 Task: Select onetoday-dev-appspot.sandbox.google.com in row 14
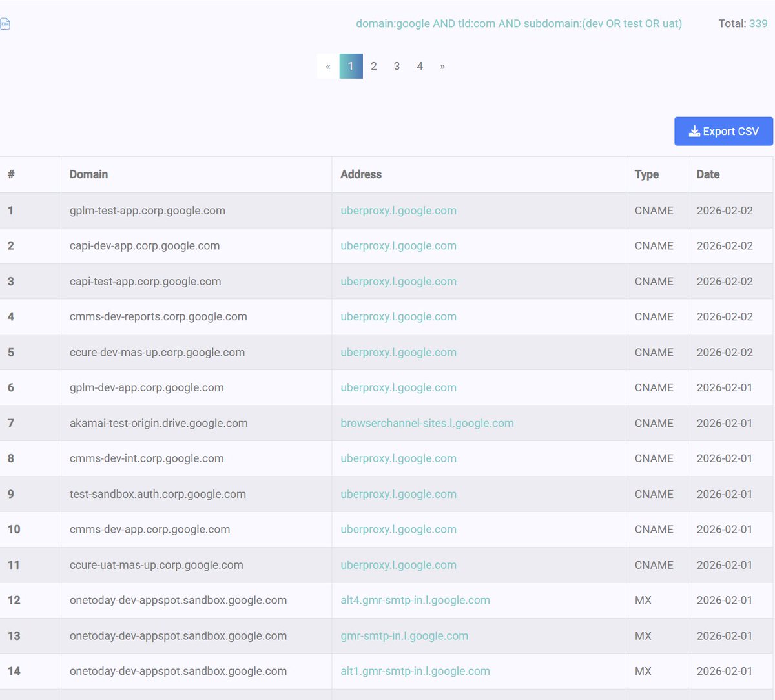click(x=178, y=671)
